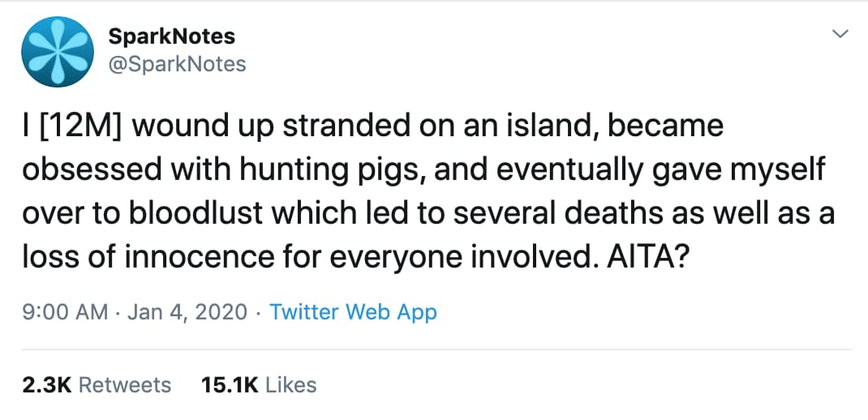The image size is (868, 420).
Task: Open the tweet options chevron menu
Action: (841, 34)
